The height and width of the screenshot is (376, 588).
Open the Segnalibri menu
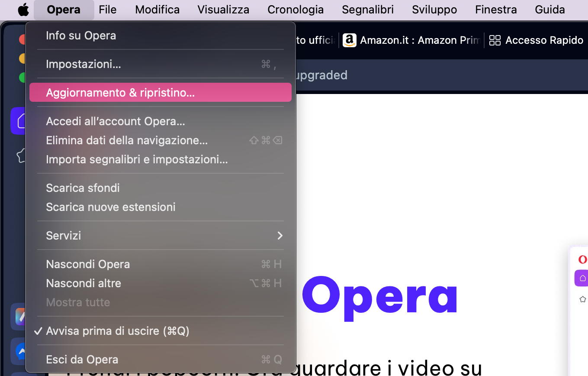point(368,10)
